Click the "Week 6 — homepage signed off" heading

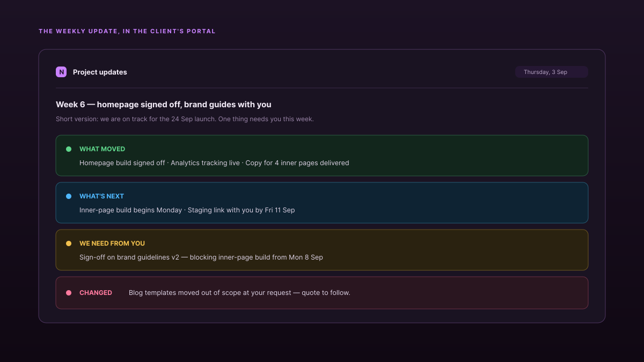click(164, 105)
